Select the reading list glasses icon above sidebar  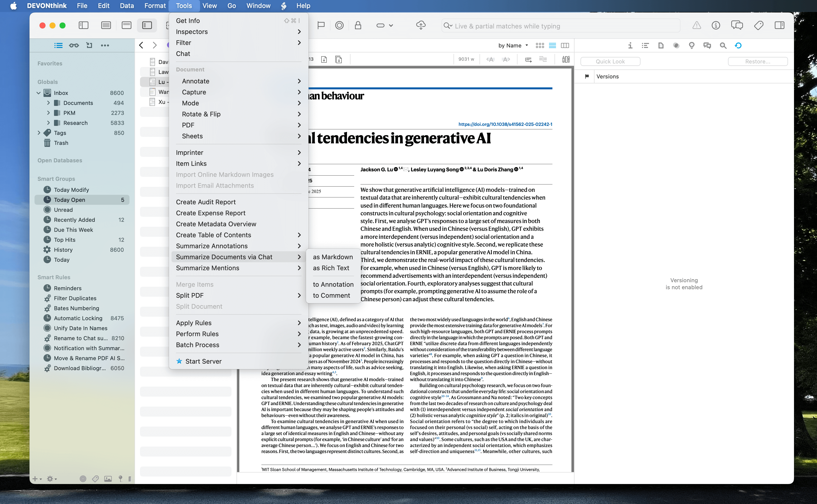[x=74, y=45]
